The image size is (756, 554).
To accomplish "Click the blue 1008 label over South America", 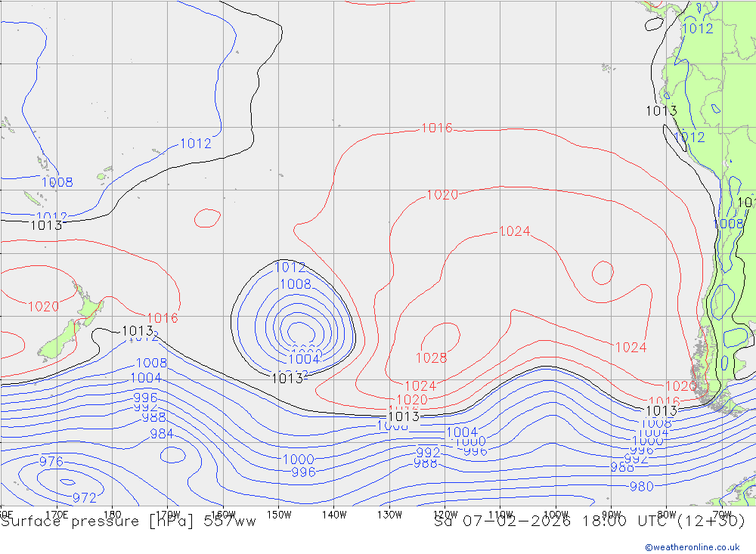I will point(728,224).
